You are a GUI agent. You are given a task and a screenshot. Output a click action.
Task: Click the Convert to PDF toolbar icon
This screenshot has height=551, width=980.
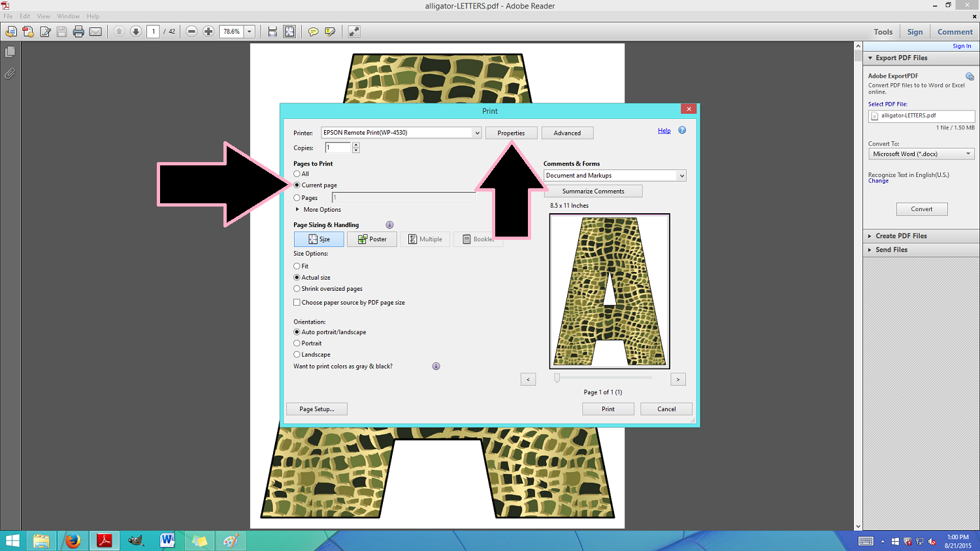point(28,31)
